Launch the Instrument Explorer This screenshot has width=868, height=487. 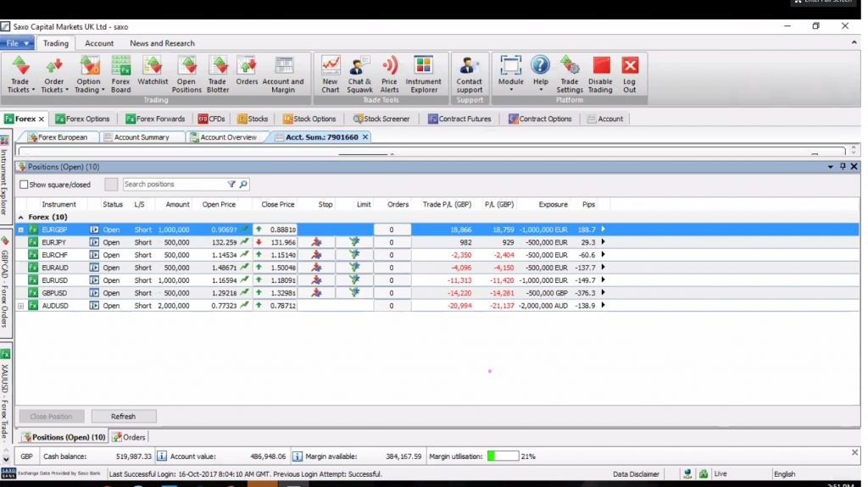[424, 75]
